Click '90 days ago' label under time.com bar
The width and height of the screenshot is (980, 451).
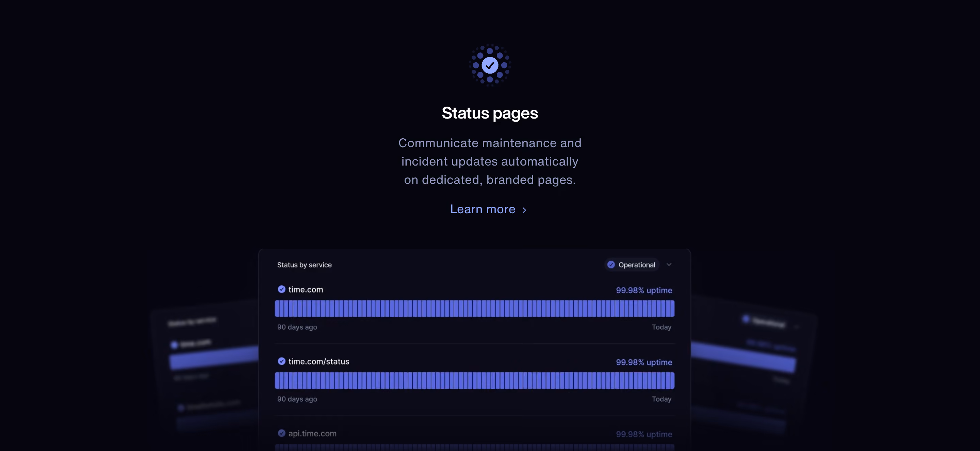pyautogui.click(x=297, y=327)
